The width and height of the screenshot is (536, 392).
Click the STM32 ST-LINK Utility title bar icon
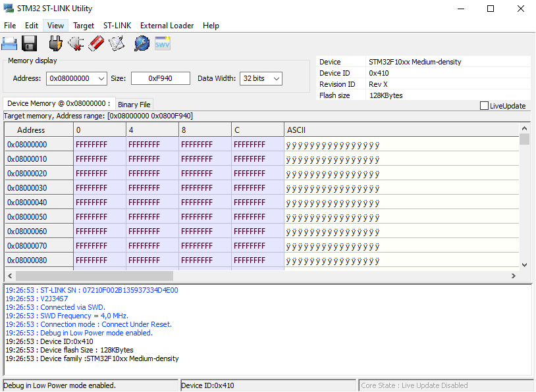tap(9, 8)
